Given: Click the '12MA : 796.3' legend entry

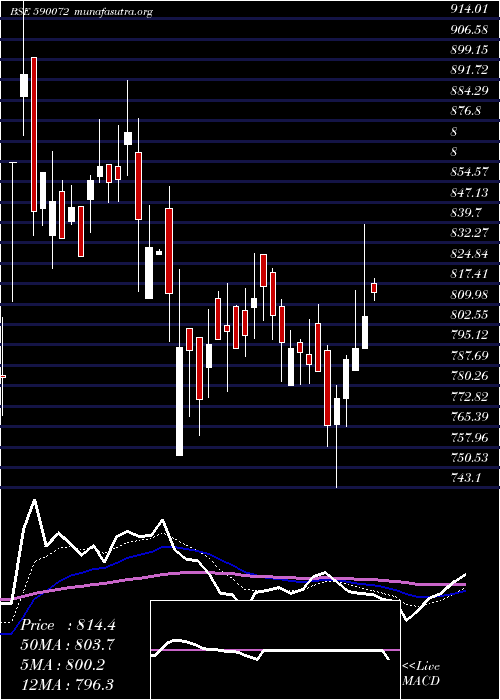Looking at the screenshot, I should [x=69, y=684].
